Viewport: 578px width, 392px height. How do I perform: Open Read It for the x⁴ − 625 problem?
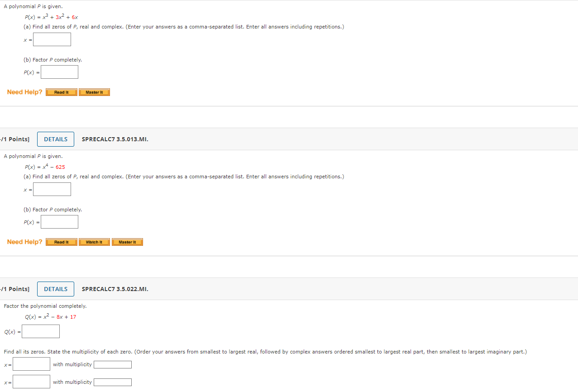tap(62, 242)
